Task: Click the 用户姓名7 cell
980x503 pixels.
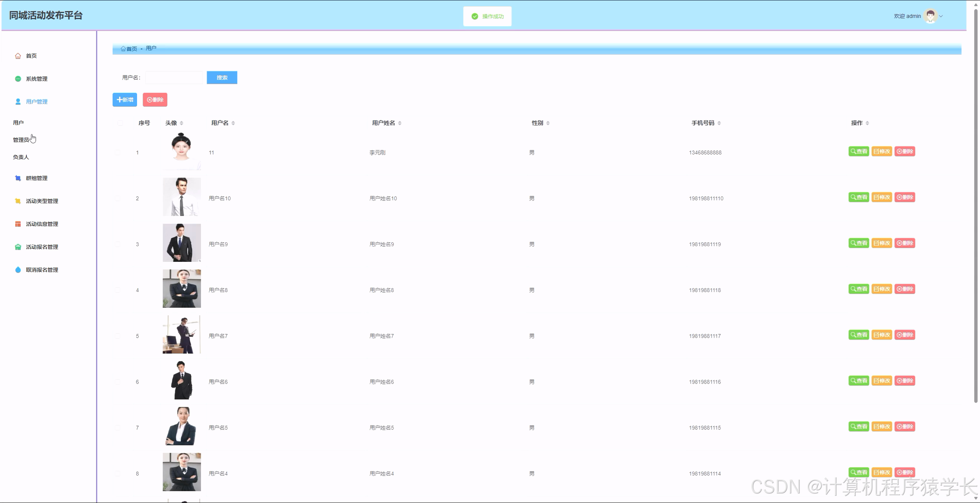Action: (382, 336)
